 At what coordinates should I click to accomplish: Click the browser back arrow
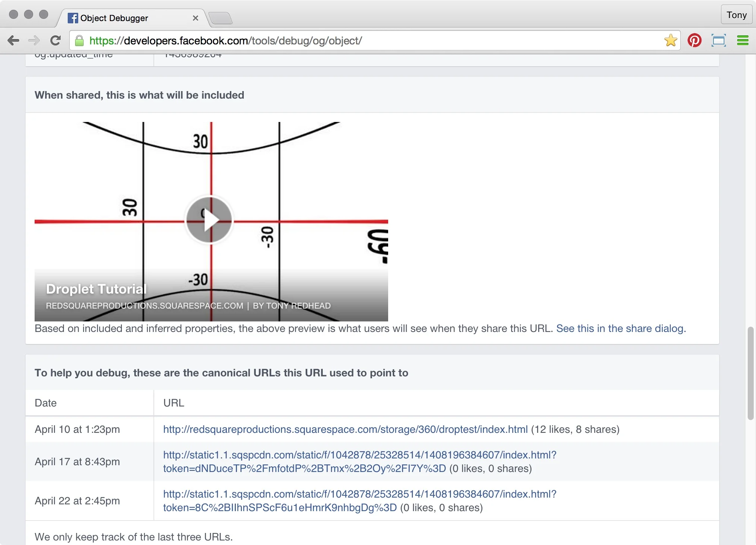pos(13,41)
